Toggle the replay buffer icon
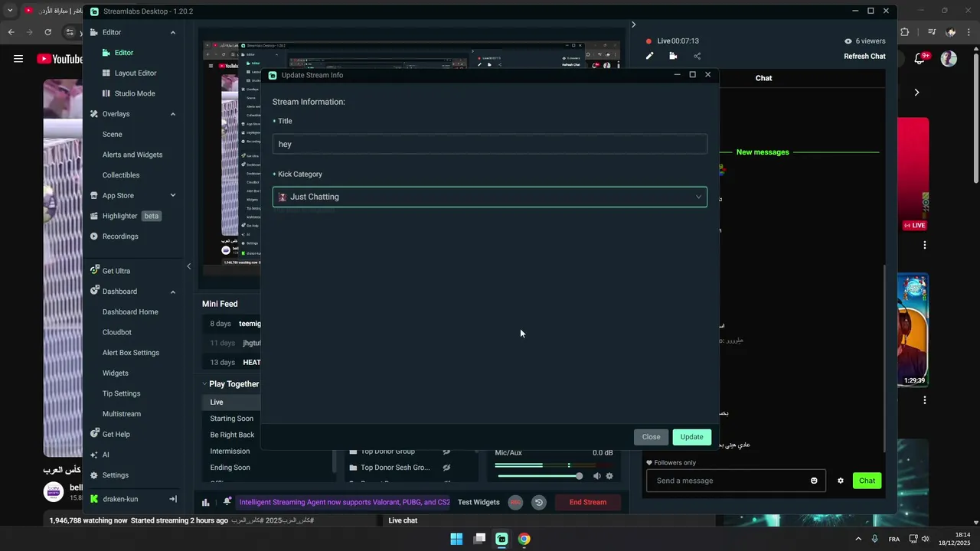Image resolution: width=980 pixels, height=551 pixels. point(539,502)
